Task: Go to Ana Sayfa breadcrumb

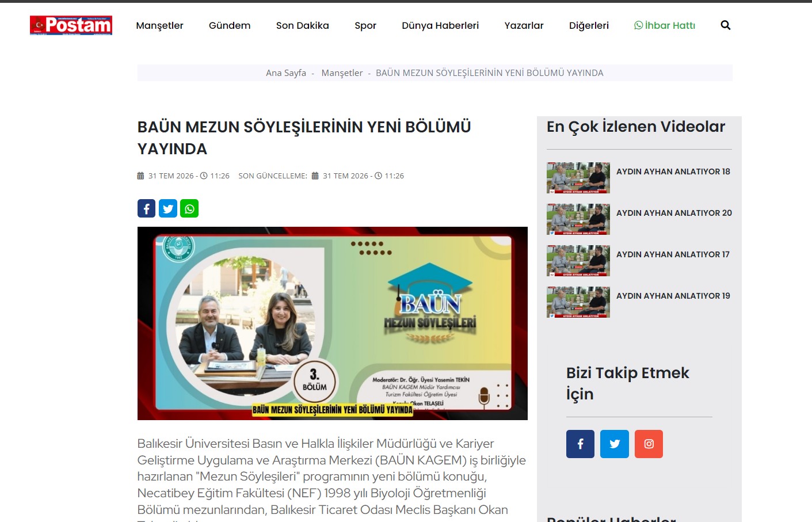Action: click(286, 73)
